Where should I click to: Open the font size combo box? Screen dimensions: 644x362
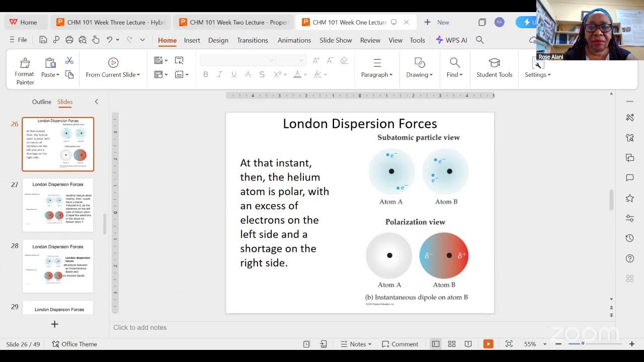pyautogui.click(x=291, y=60)
